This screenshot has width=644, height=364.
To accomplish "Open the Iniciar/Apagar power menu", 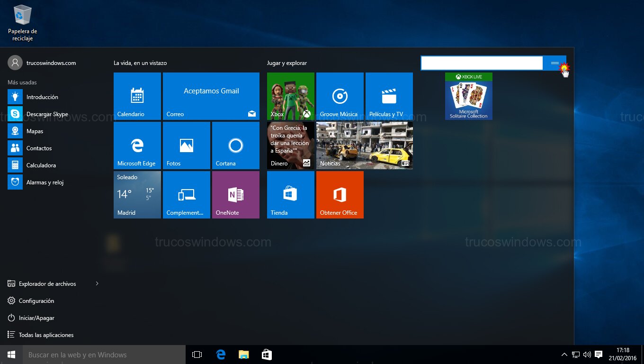I will (x=36, y=318).
